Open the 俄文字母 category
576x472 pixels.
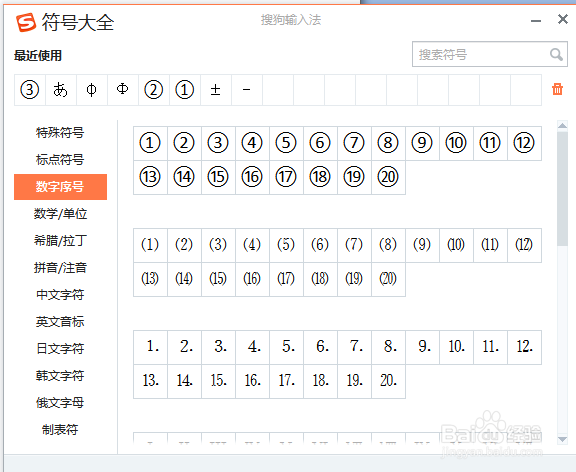coord(60,403)
